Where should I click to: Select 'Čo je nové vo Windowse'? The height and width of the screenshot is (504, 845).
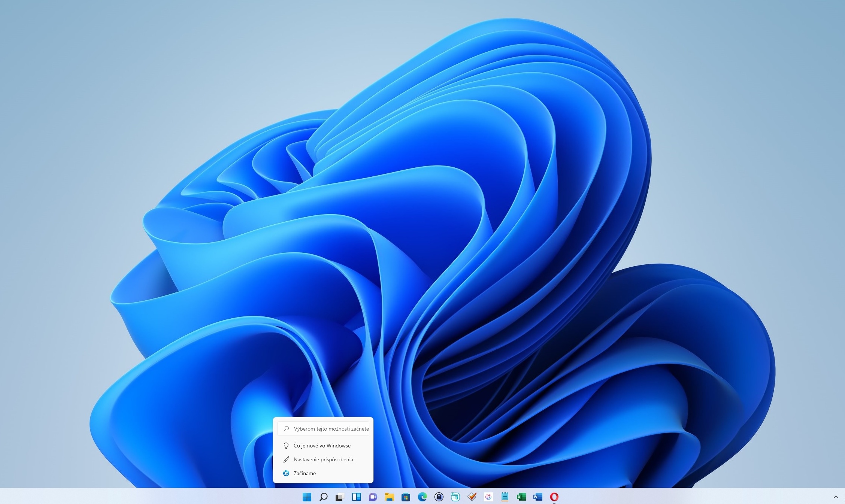tap(323, 446)
